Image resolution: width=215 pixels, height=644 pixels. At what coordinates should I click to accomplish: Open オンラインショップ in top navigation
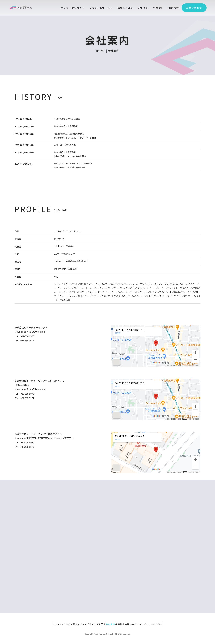[x=73, y=8]
